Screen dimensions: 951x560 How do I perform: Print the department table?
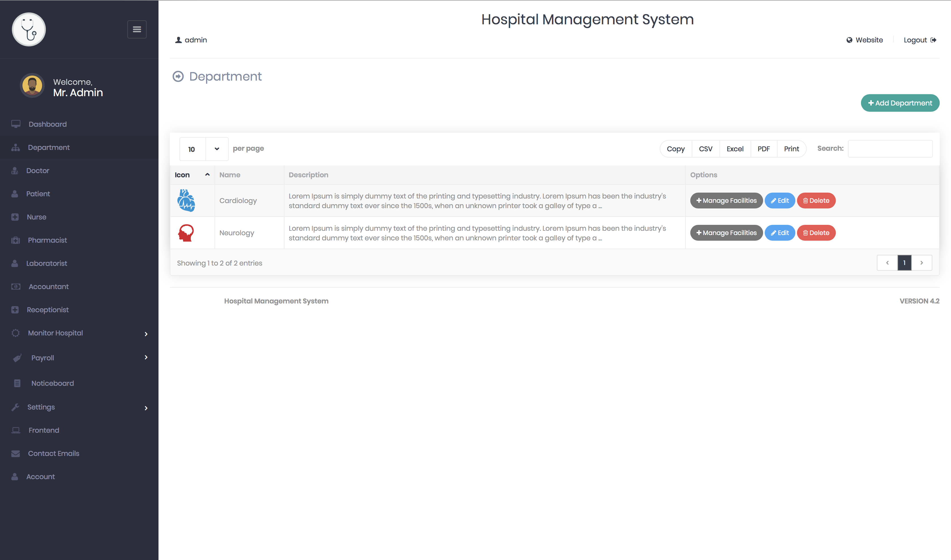point(791,149)
